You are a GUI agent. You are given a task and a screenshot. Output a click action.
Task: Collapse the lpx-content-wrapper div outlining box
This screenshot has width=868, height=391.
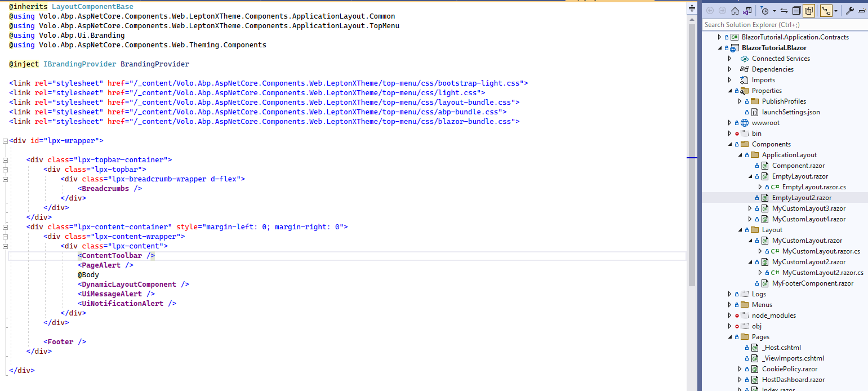tap(5, 237)
